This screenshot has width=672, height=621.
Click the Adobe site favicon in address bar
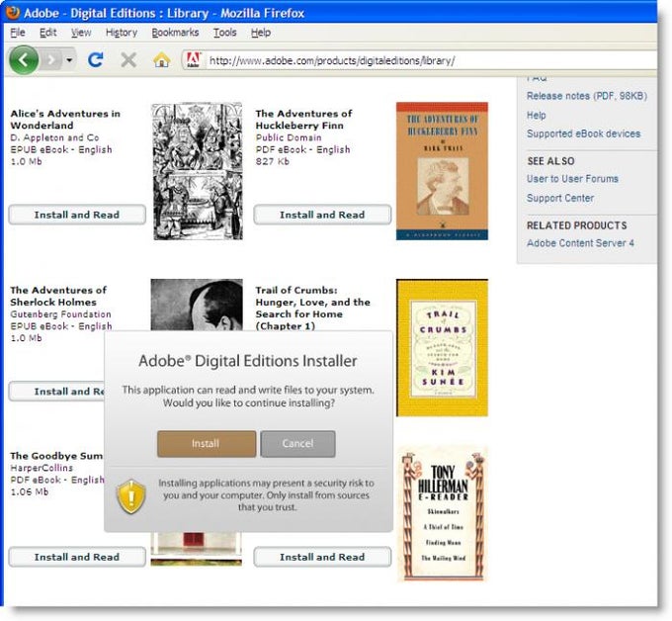pyautogui.click(x=193, y=60)
